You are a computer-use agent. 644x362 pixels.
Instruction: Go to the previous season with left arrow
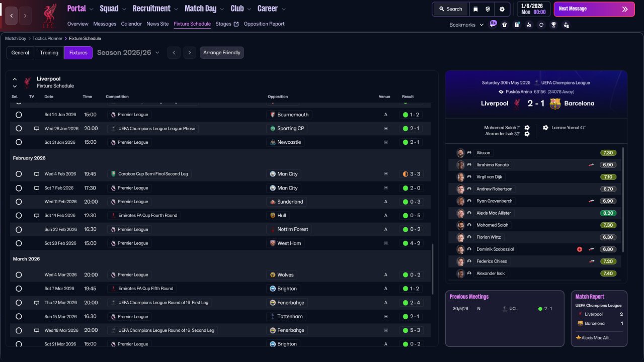[x=174, y=53]
